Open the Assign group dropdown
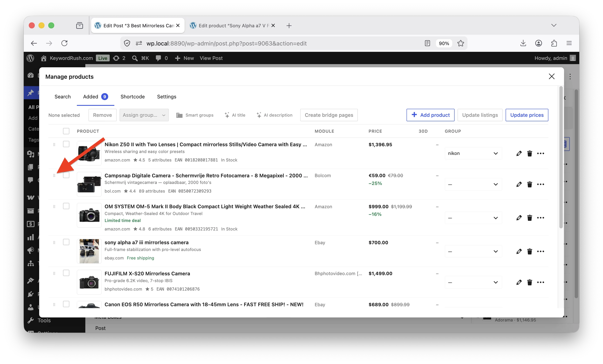The image size is (603, 364). tap(144, 115)
